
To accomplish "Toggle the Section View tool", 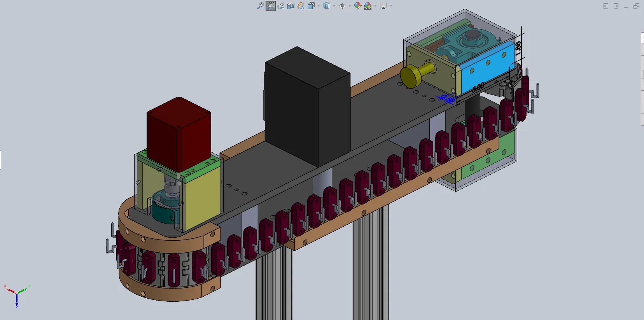I will [291, 6].
